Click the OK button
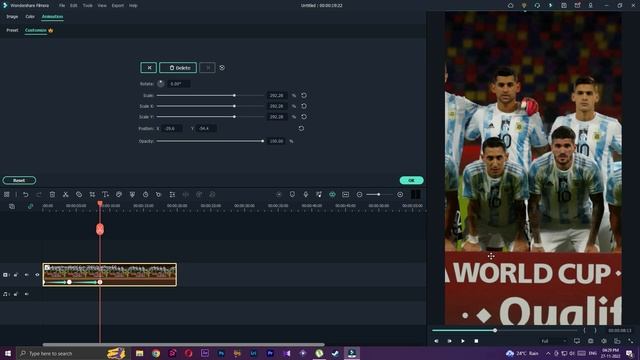 pyautogui.click(x=411, y=180)
